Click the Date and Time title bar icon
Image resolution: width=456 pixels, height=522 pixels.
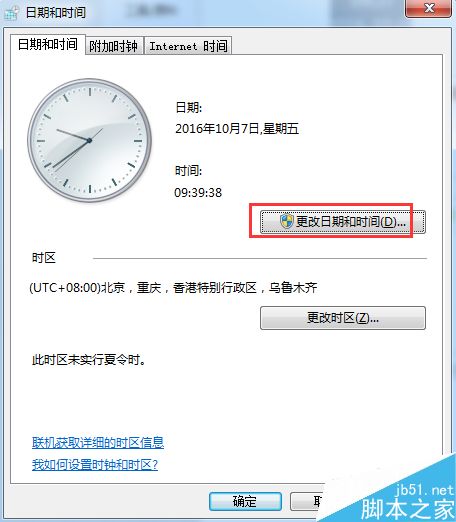tap(12, 13)
